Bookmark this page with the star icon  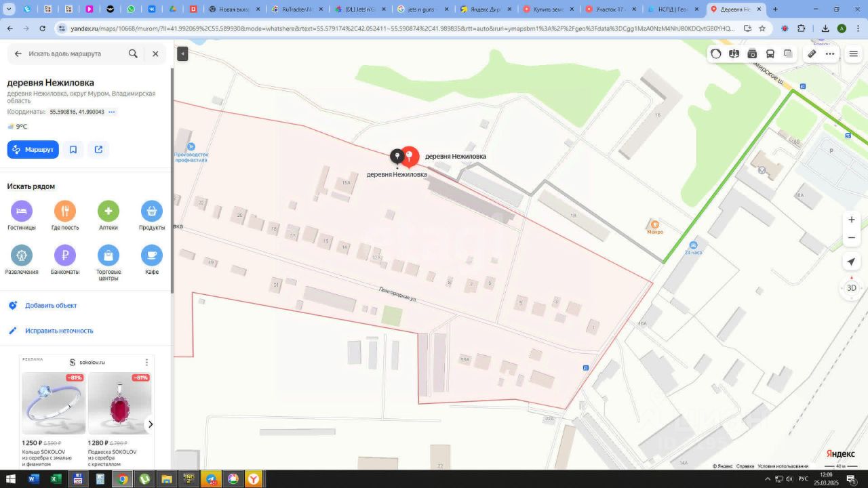tap(762, 28)
